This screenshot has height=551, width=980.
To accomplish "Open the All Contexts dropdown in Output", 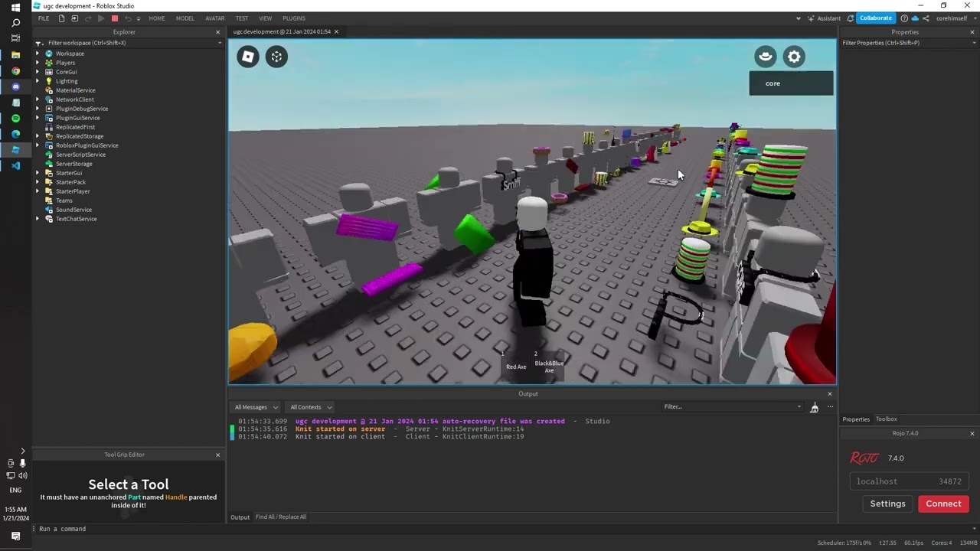I will pos(311,407).
